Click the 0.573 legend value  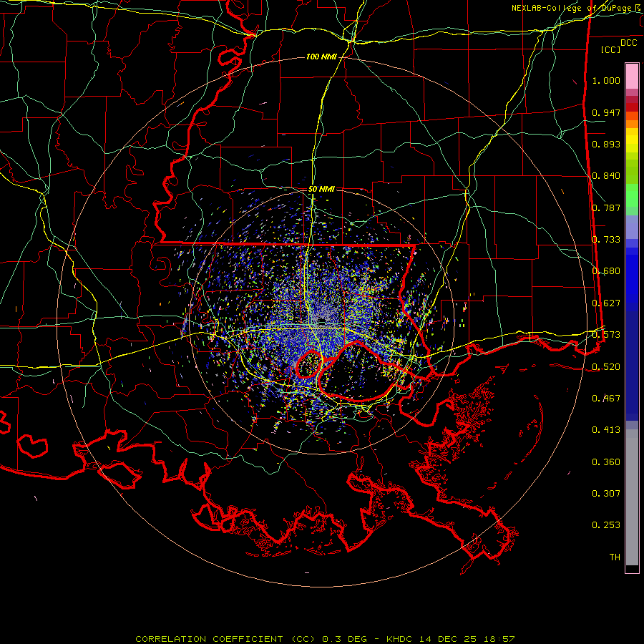click(606, 335)
